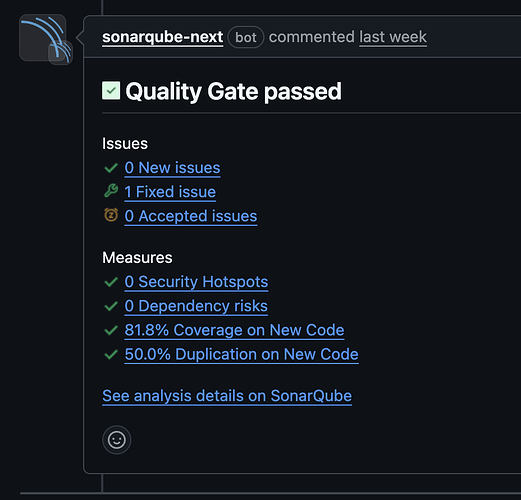Click the "last week" timestamp link
The image size is (521, 500).
(x=393, y=37)
